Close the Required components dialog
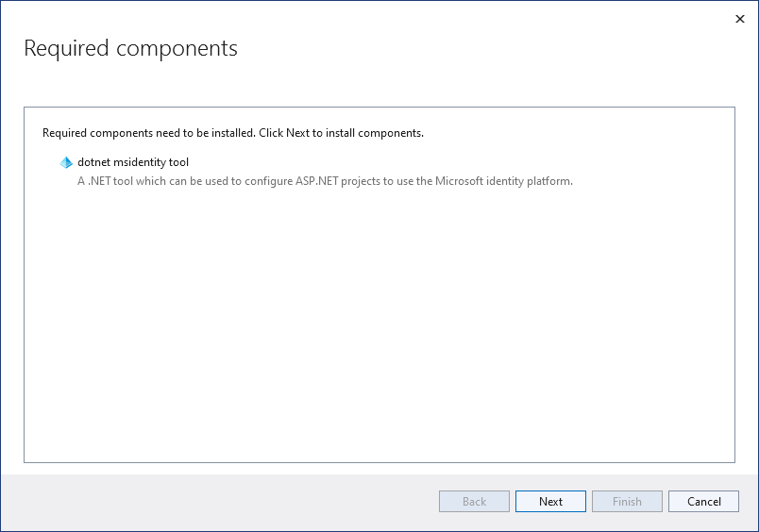The height and width of the screenshot is (532, 759). coord(739,18)
